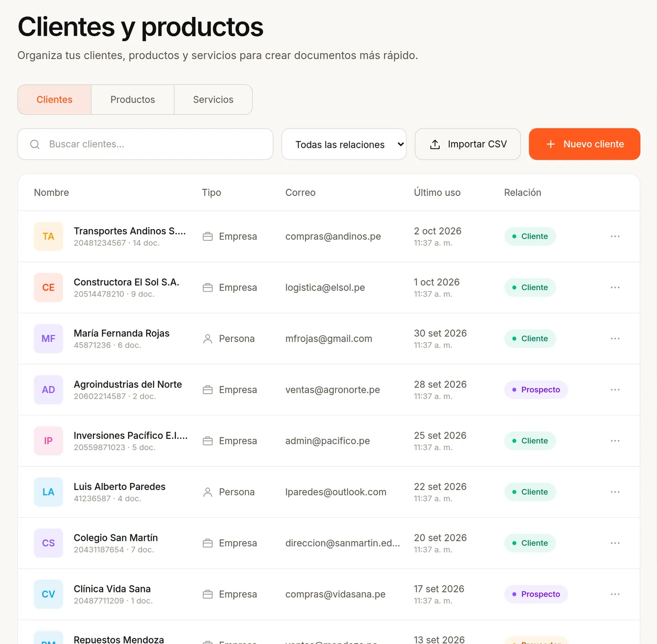
Task: Open actions menu for Transportes Andinos row
Action: (615, 236)
